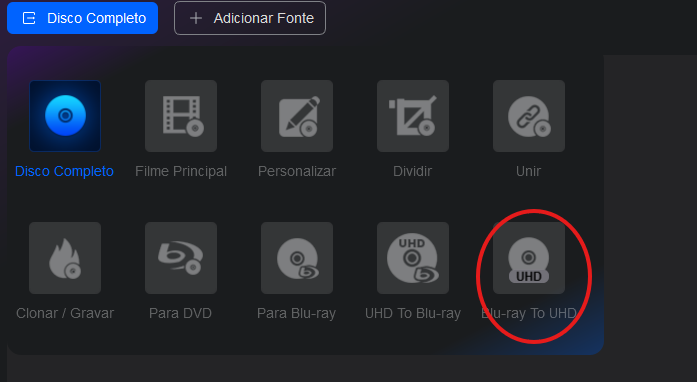The height and width of the screenshot is (382, 697).
Task: Select the Filme Principal text label
Action: 181,171
